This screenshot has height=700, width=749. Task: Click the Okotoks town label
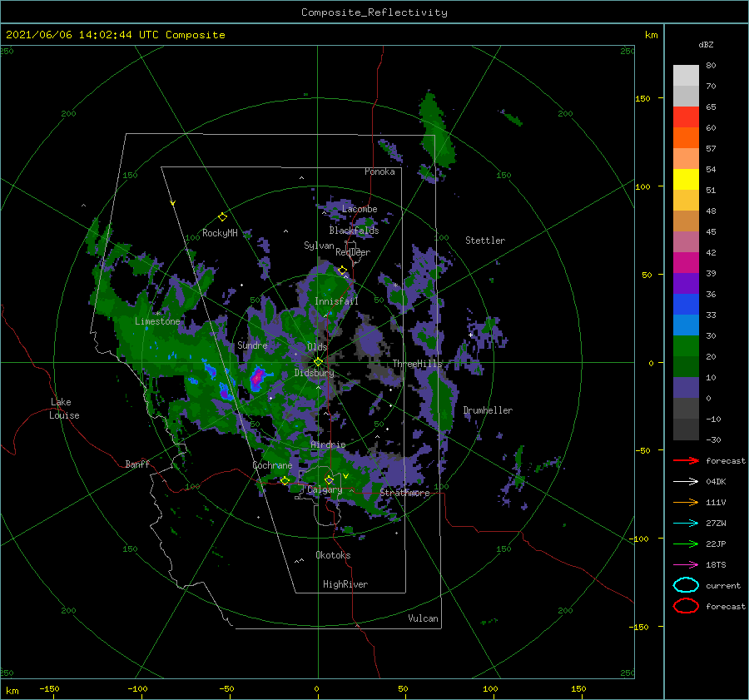point(333,554)
